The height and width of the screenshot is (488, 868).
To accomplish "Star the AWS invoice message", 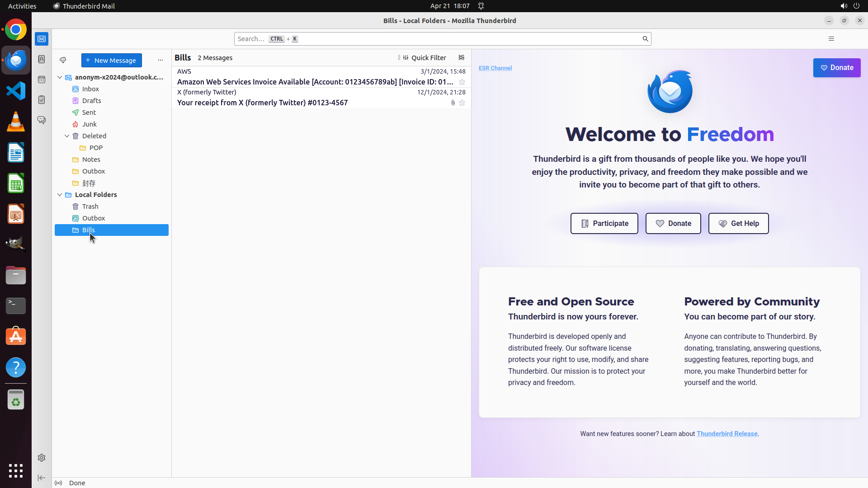I will [462, 82].
